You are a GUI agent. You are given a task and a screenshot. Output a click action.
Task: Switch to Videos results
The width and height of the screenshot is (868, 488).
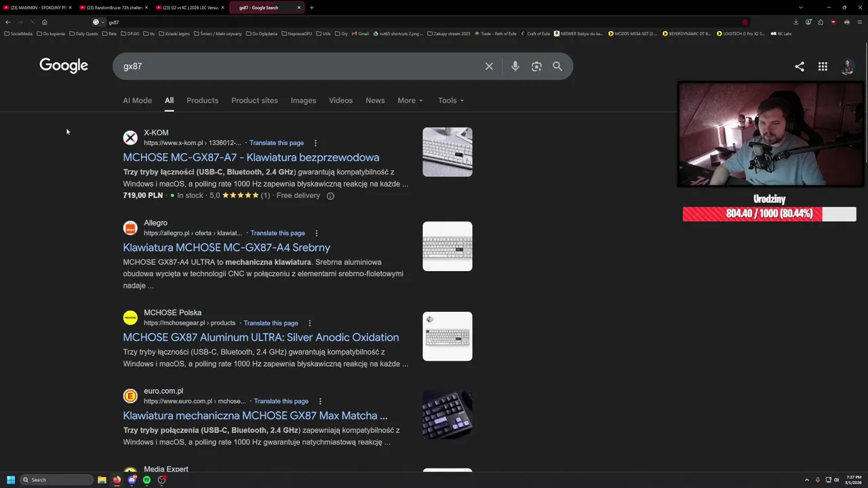click(340, 100)
